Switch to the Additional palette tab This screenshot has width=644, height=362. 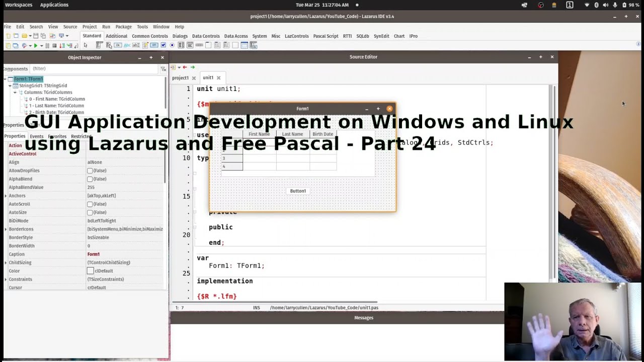[x=116, y=36]
